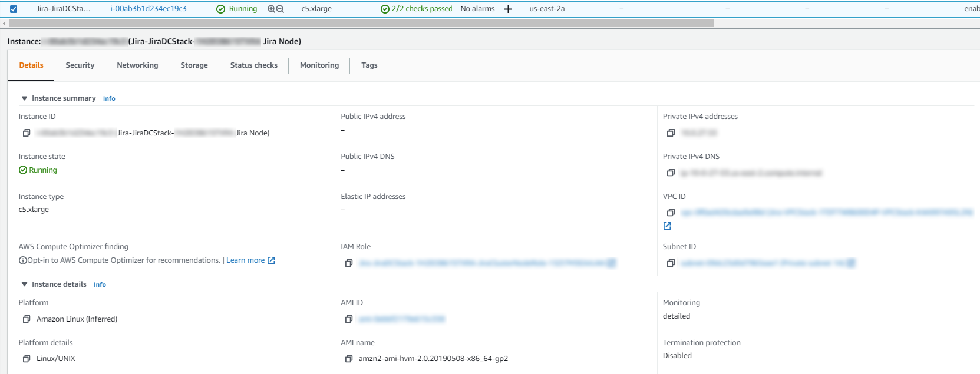
Task: Uncheck the Jira-JiraDCSta instance row checkbox
Action: 14,9
